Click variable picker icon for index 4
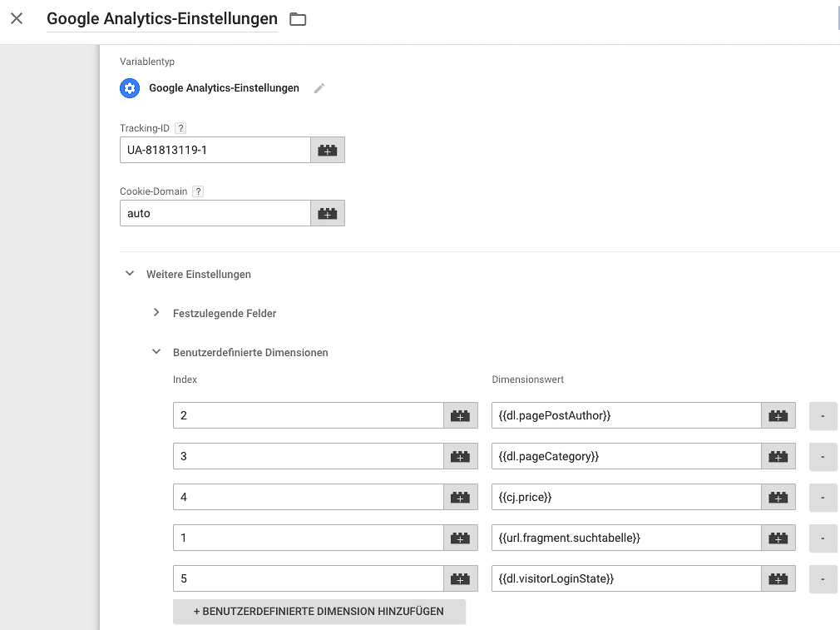 coord(460,497)
